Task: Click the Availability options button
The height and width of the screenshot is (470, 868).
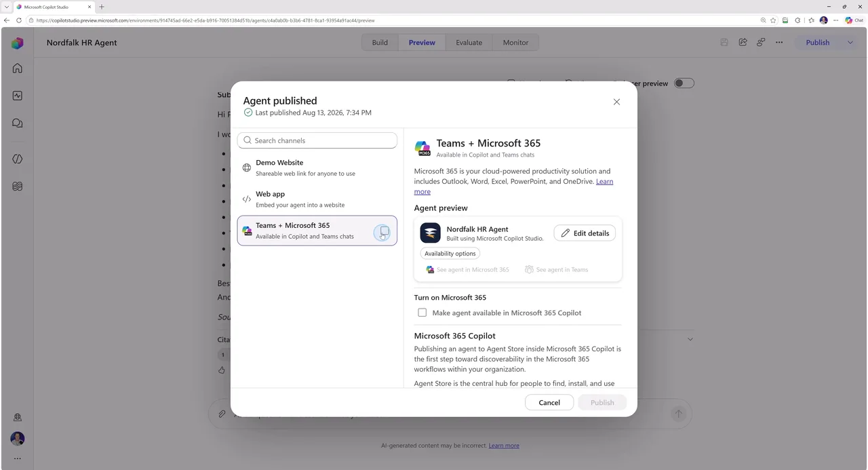Action: 450,254
